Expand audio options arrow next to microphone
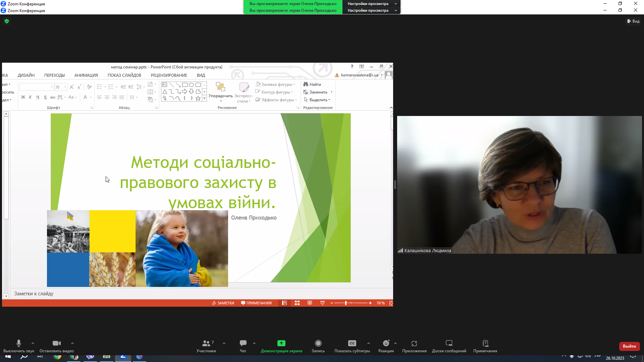This screenshot has height=362, width=644. 33,343
